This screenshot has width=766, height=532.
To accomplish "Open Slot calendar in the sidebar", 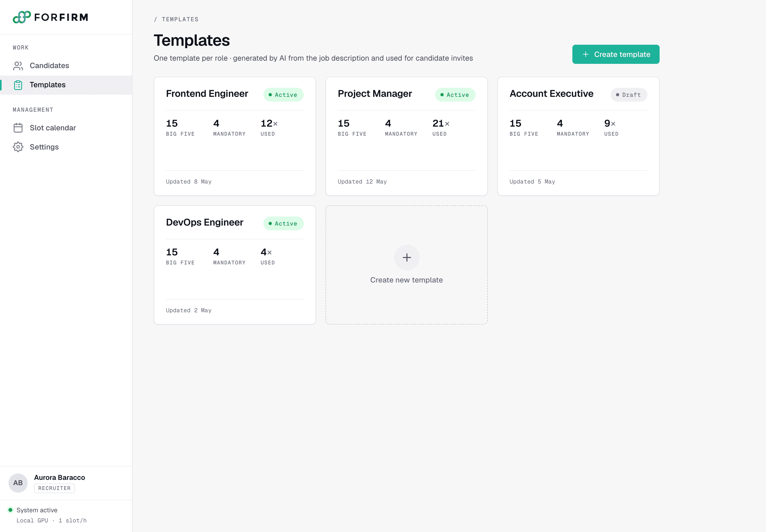I will [x=66, y=128].
